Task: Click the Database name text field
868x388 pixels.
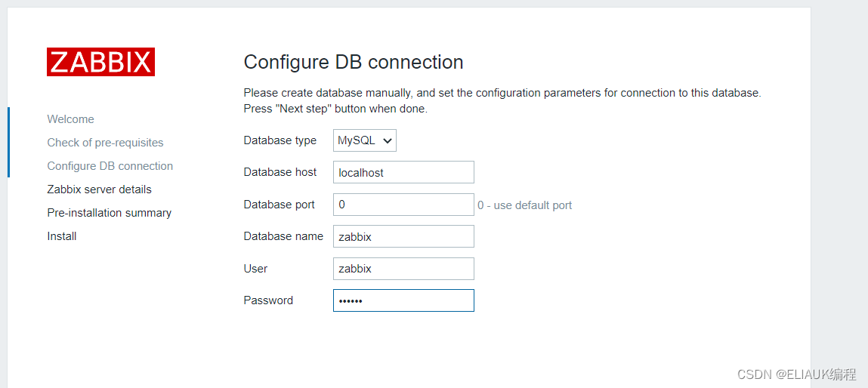Action: point(403,236)
